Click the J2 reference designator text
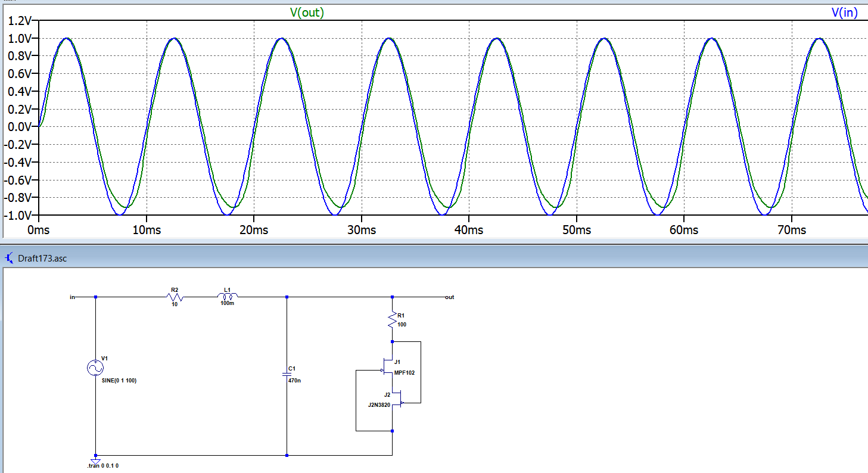 [387, 394]
